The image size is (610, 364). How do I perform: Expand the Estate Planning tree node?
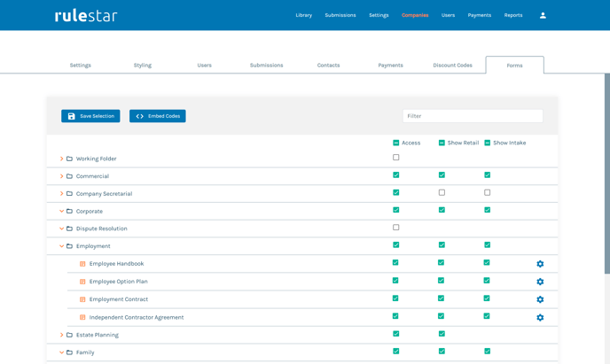[x=61, y=335]
